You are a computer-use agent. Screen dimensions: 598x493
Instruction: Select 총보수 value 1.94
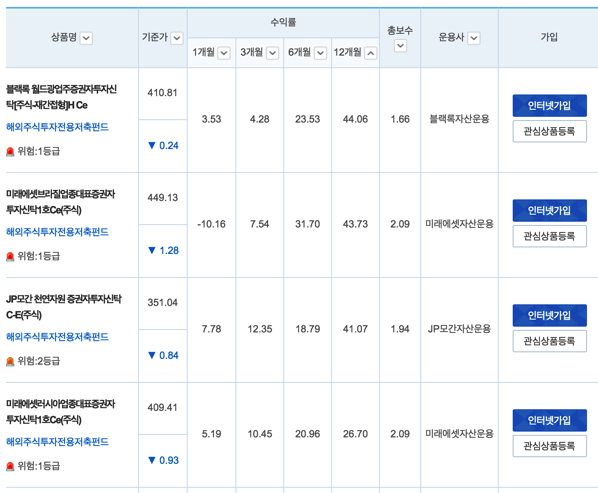click(400, 329)
